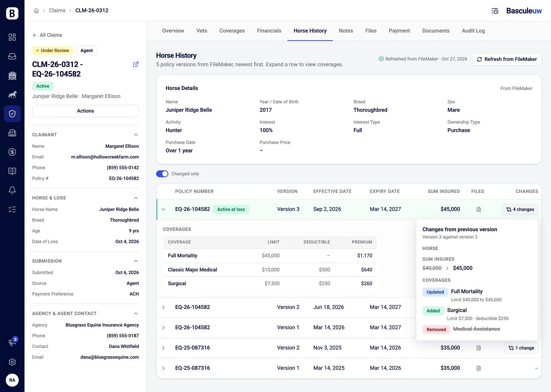The height and width of the screenshot is (392, 551).
Task: Open the inbox icon in sidebar
Action: (12, 56)
